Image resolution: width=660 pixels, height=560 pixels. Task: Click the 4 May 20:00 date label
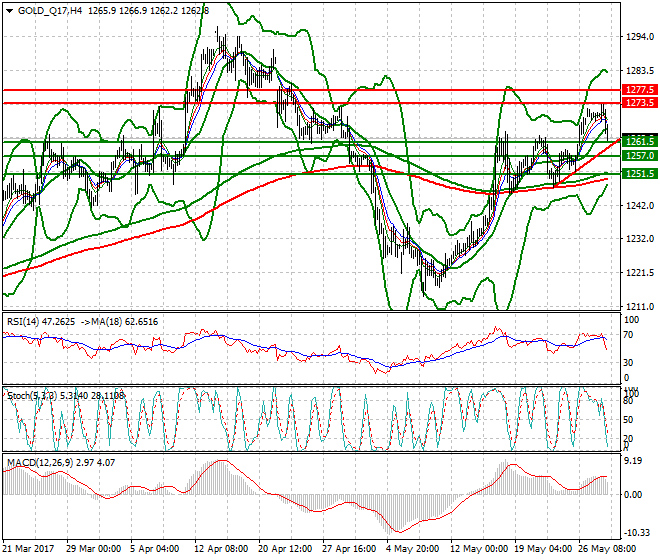click(x=412, y=549)
